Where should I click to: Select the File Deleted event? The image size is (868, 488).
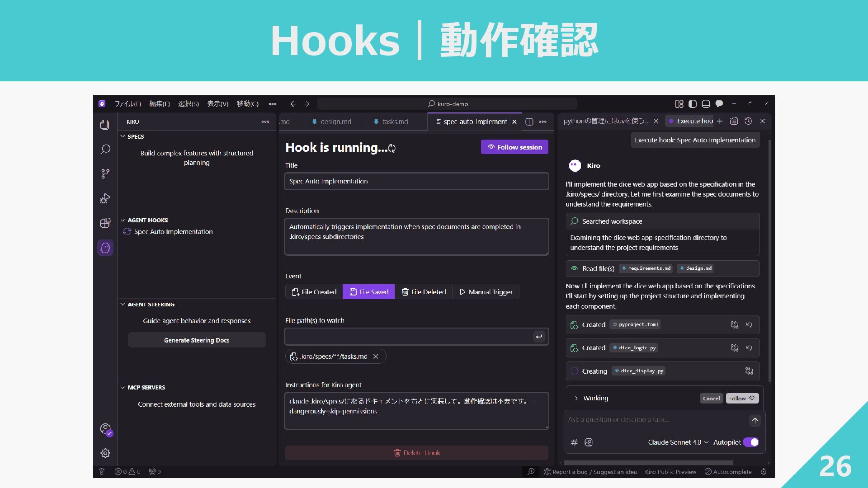[424, 292]
